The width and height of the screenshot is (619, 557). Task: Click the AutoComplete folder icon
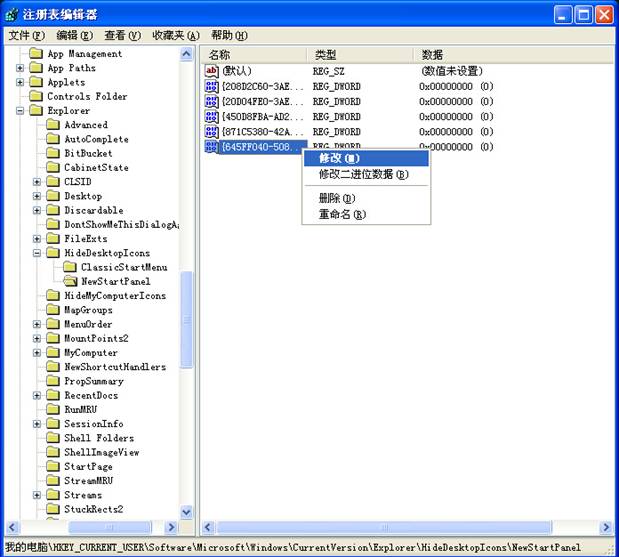(x=53, y=139)
